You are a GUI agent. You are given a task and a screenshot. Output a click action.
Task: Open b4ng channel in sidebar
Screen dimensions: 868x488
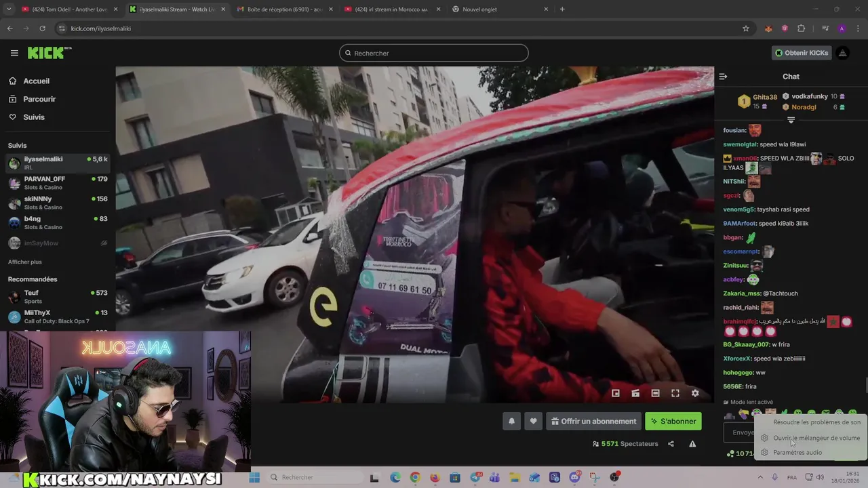[x=58, y=222]
